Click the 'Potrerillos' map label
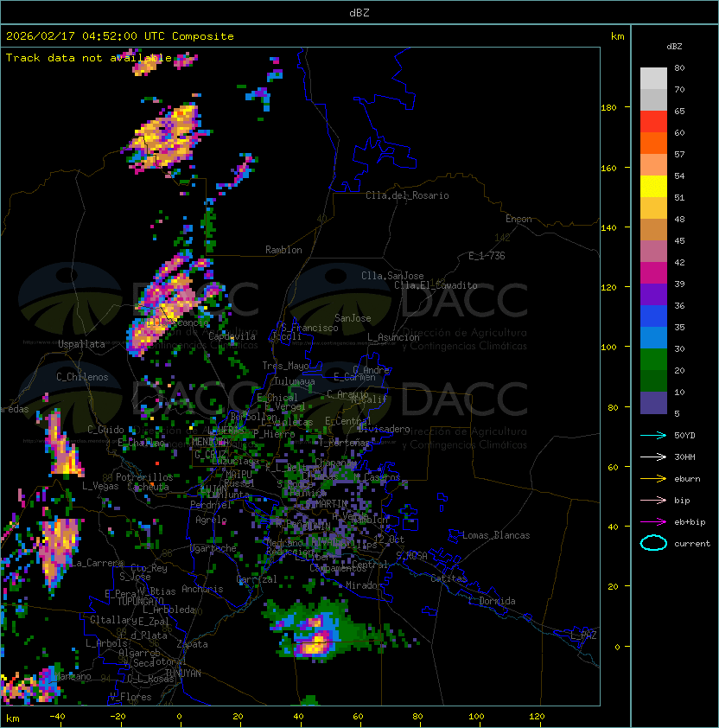Image resolution: width=719 pixels, height=728 pixels. coord(144,477)
